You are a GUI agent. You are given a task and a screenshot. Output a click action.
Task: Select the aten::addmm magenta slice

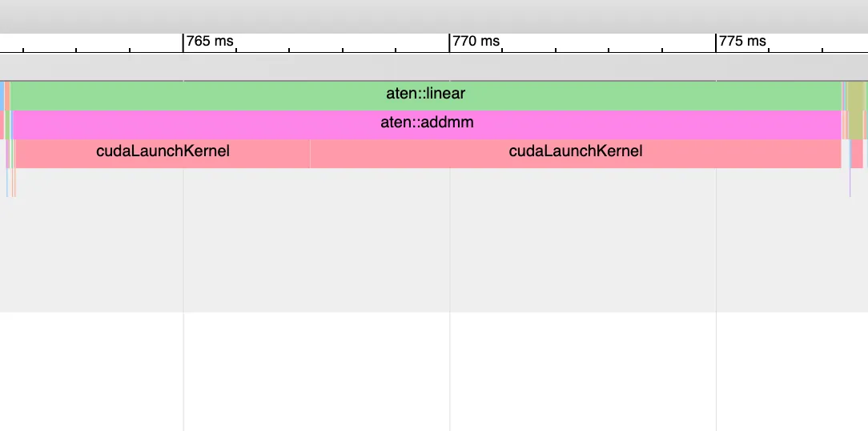tap(425, 123)
